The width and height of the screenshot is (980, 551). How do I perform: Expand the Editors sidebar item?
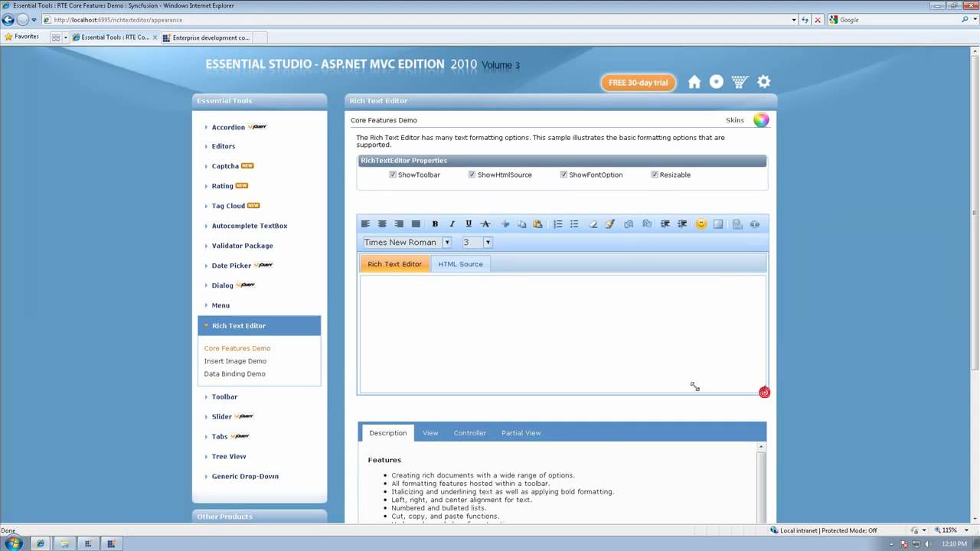coord(224,146)
